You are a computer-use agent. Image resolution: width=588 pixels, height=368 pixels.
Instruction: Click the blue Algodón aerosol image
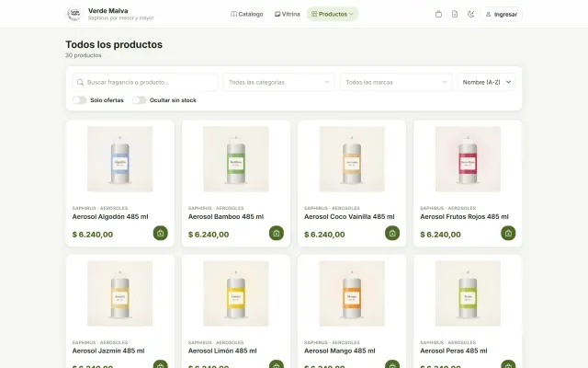(120, 159)
